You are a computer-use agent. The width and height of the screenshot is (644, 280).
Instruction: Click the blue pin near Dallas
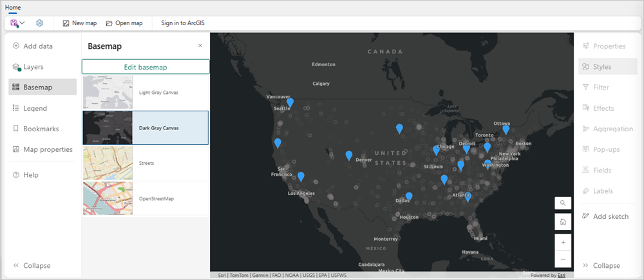point(409,197)
